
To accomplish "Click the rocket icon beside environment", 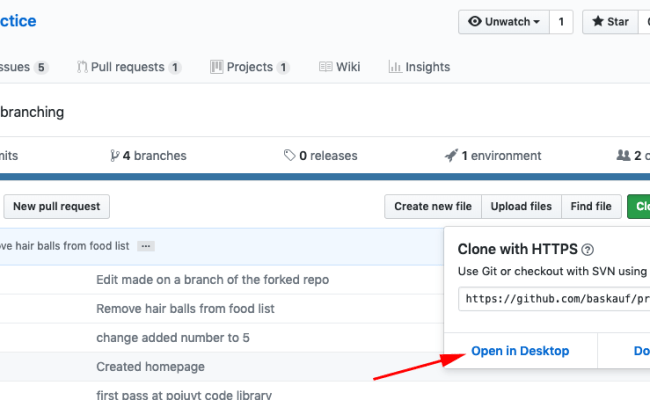I will tap(451, 155).
